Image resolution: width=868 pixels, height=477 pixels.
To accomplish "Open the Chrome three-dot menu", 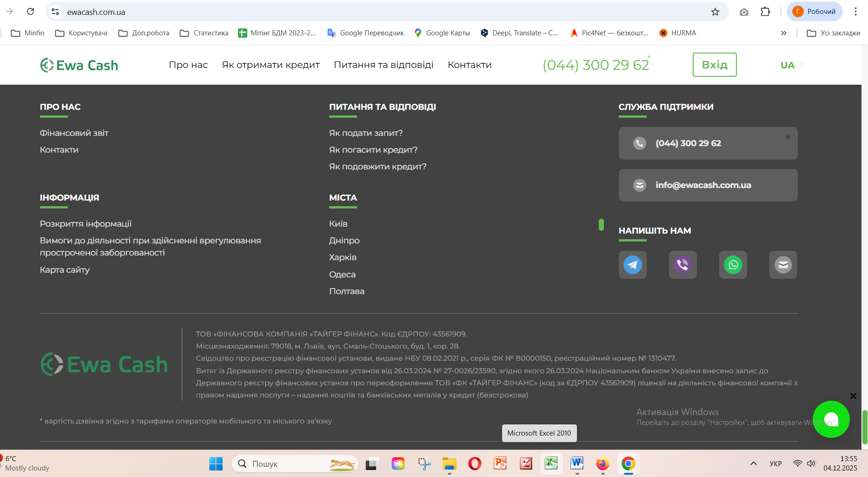I will click(x=855, y=12).
